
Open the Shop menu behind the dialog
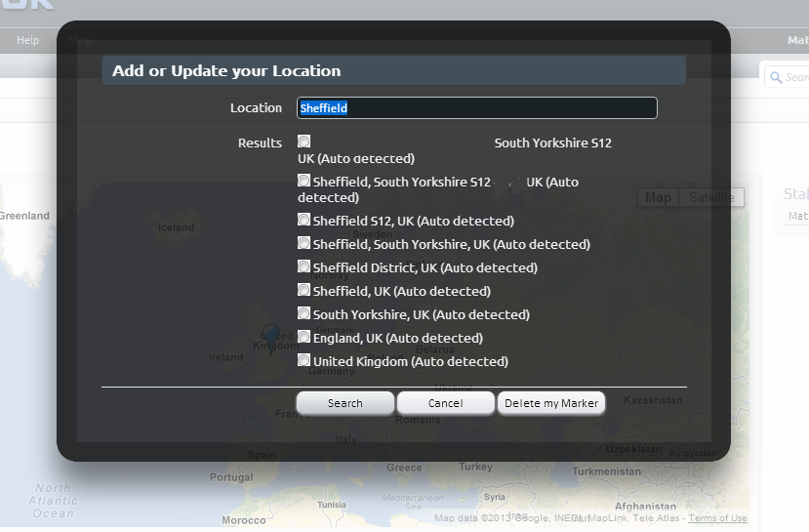80,40
